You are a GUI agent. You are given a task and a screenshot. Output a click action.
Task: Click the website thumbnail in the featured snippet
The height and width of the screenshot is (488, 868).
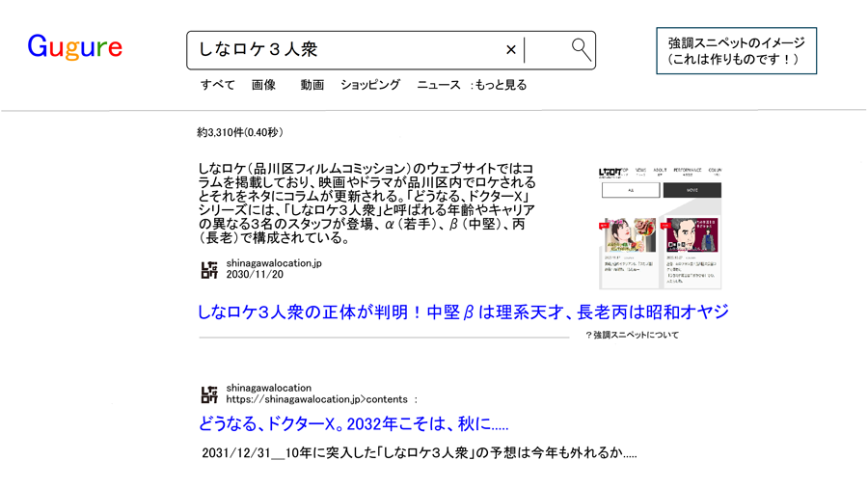660,228
